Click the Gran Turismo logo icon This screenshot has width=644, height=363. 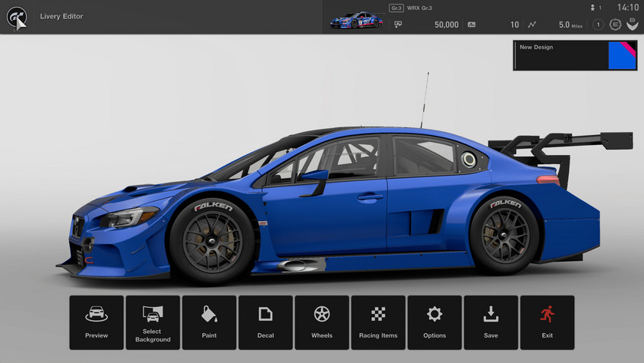(x=18, y=16)
